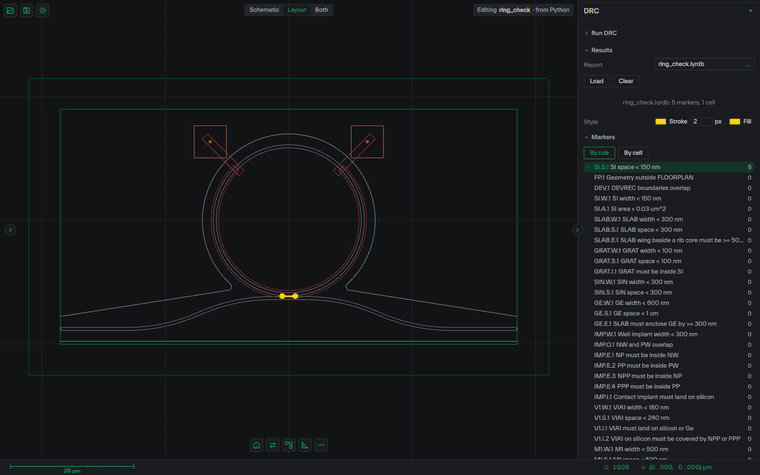Viewport: 760px width, 475px height.
Task: Expand the left side panel arrow
Action: (x=10, y=230)
